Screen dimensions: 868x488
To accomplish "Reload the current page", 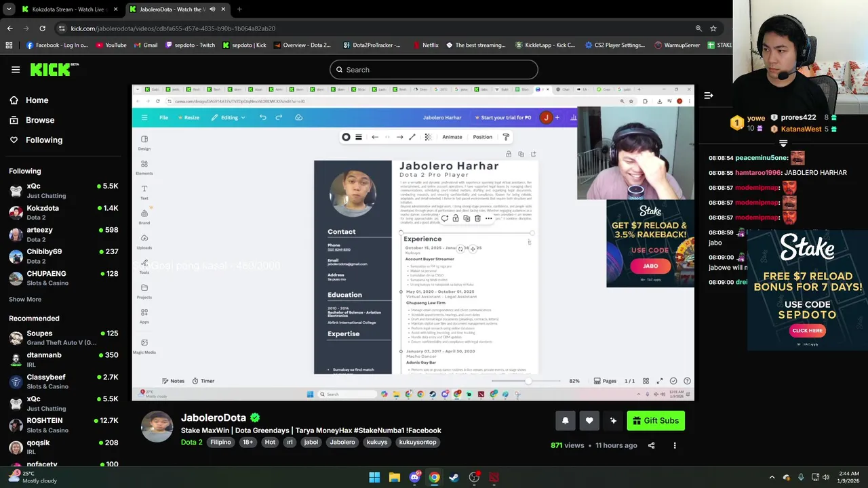I will tap(42, 28).
